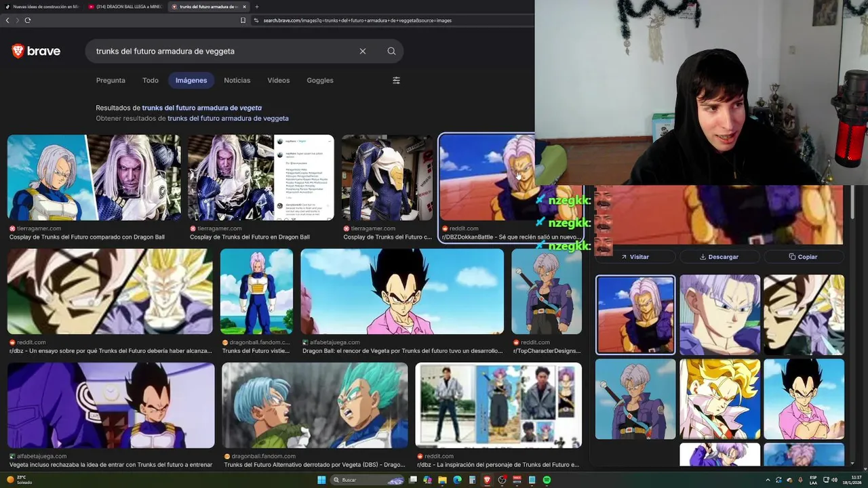Click the preview panel scrollbar

[852, 203]
